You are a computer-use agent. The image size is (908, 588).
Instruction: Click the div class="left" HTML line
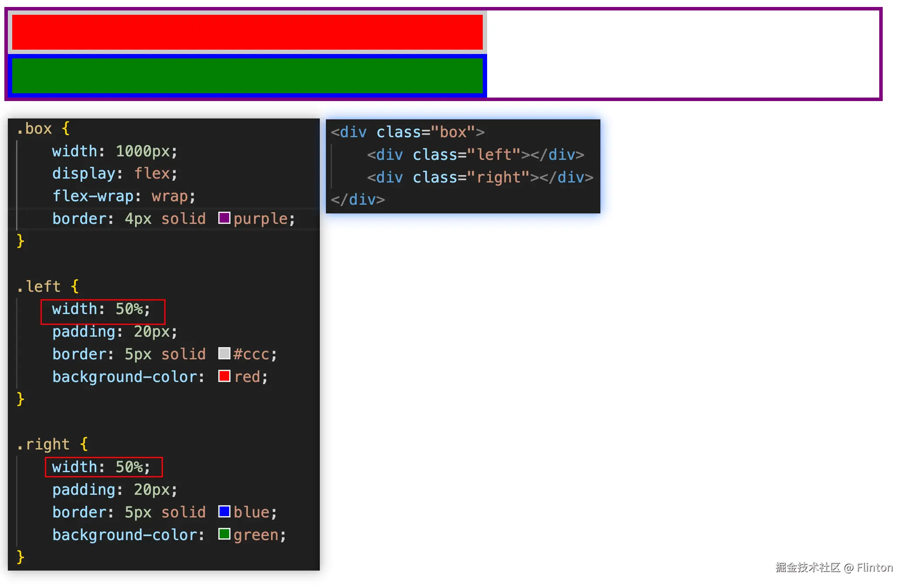(475, 155)
